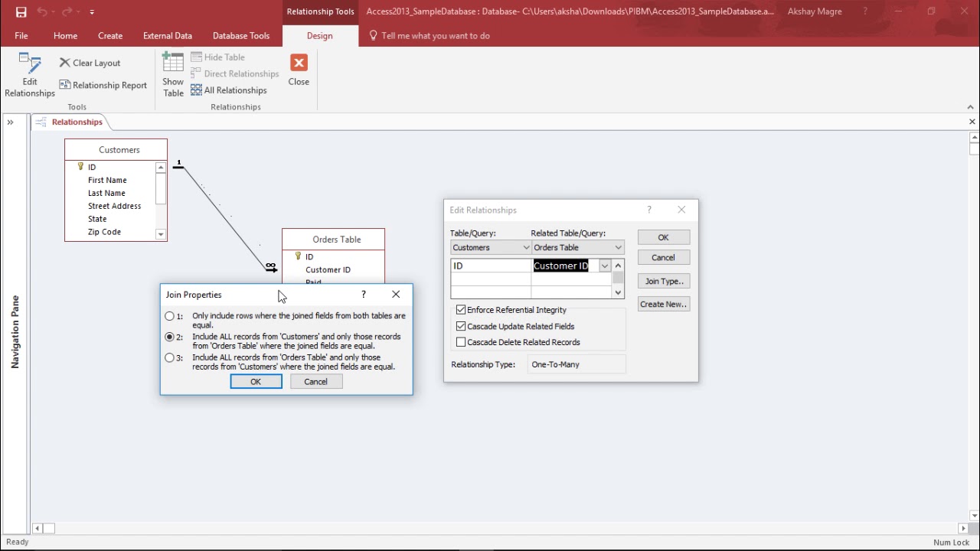Image resolution: width=980 pixels, height=551 pixels.
Task: Expand the Navigation Pane chevron
Action: point(10,122)
